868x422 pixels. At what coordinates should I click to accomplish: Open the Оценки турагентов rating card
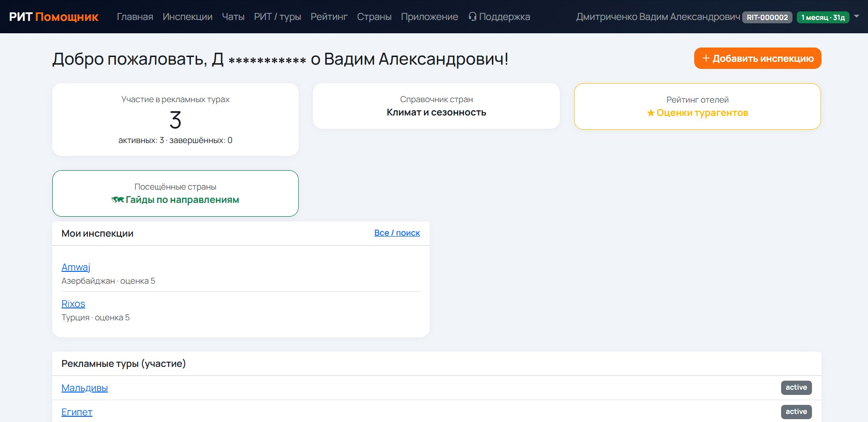point(698,106)
